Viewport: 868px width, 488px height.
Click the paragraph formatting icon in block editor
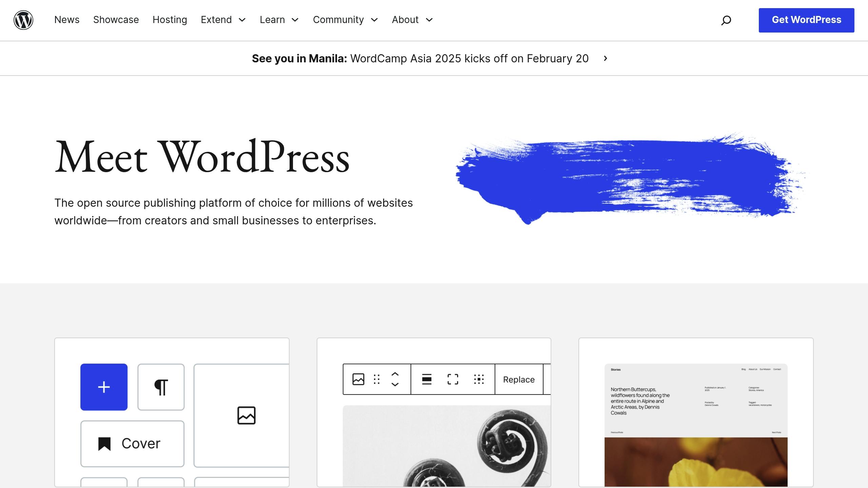(x=160, y=386)
